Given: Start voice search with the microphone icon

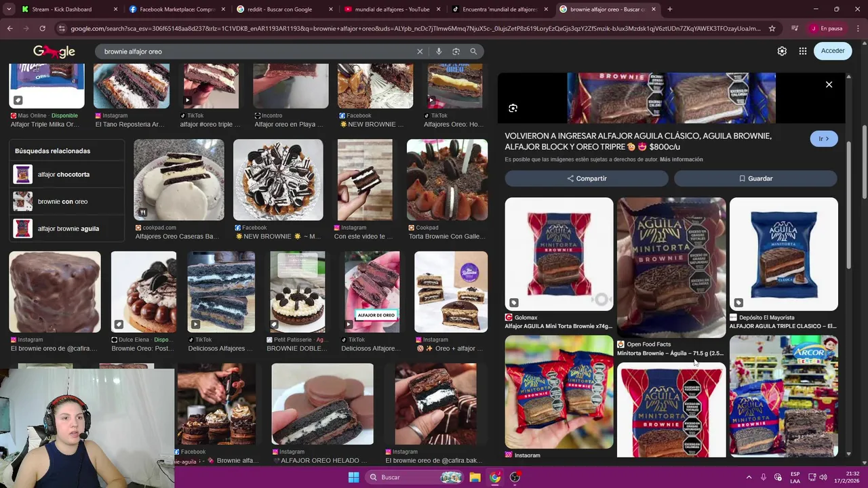Looking at the screenshot, I should coord(439,52).
